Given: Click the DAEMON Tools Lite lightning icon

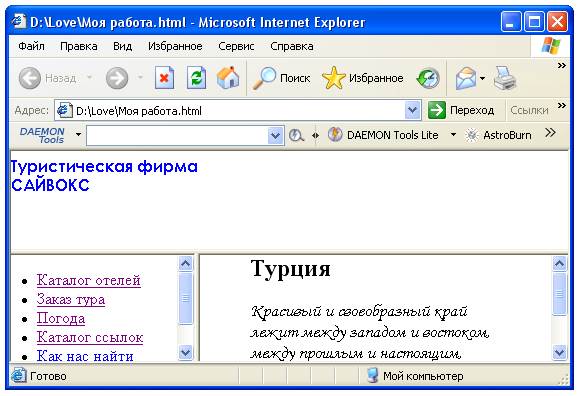Looking at the screenshot, I should pos(335,135).
